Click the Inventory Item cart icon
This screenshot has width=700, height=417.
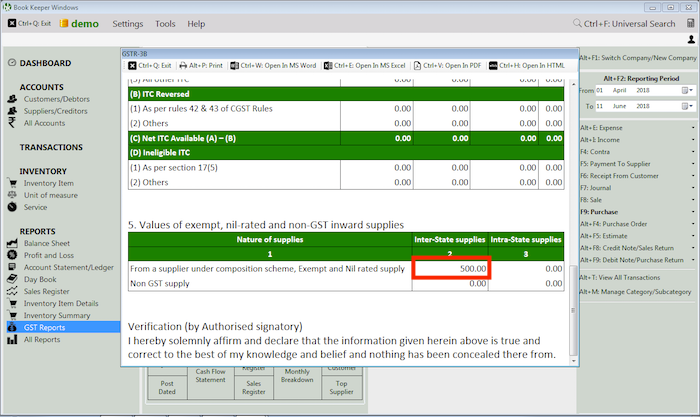[12, 183]
